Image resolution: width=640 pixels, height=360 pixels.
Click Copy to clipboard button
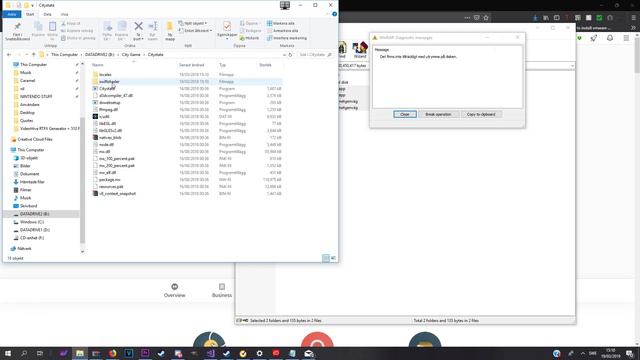click(x=481, y=114)
